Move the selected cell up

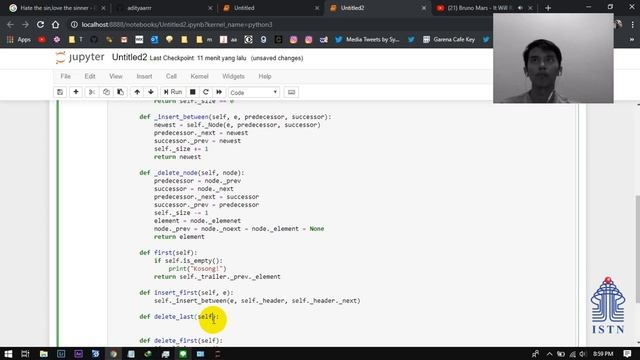click(137, 92)
